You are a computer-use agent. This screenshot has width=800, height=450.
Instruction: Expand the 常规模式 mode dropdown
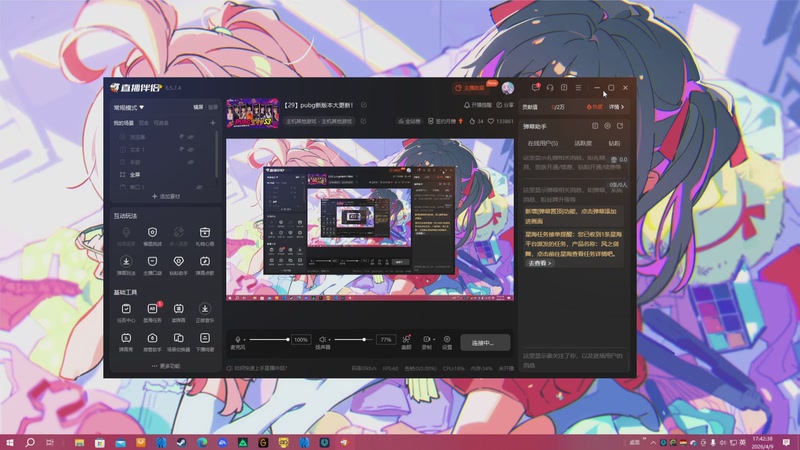tap(129, 108)
